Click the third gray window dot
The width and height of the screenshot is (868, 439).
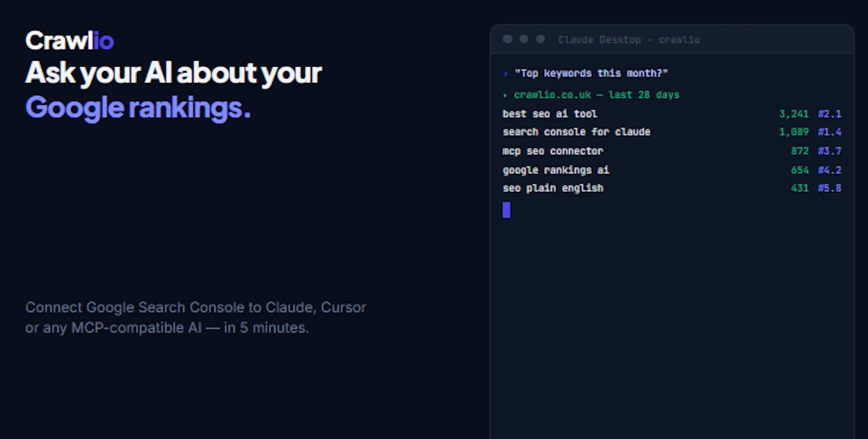(540, 39)
